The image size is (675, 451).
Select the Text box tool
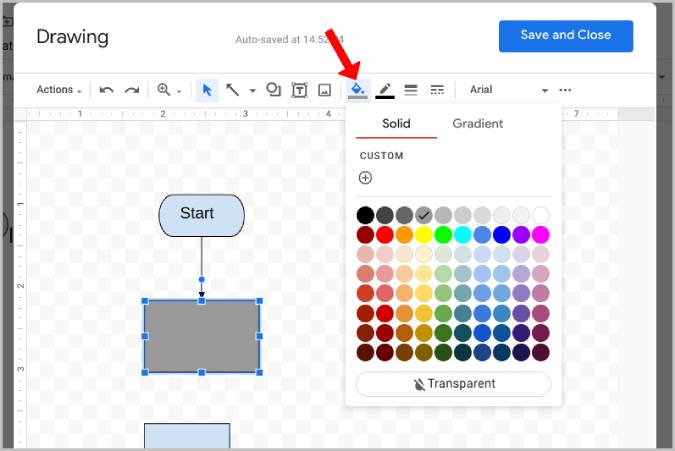[299, 90]
